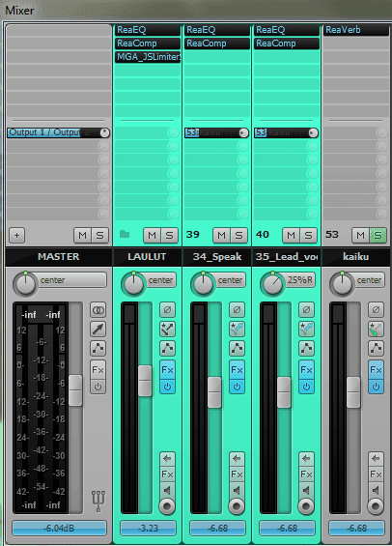Open routing button on 34_Speak track
The height and width of the screenshot is (546, 392).
tap(237, 330)
